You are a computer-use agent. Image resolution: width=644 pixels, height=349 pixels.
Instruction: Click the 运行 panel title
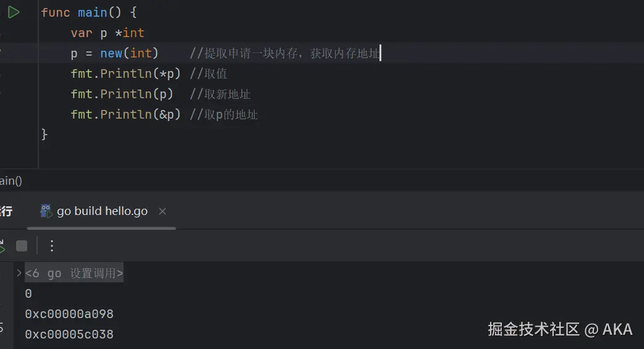pos(6,211)
